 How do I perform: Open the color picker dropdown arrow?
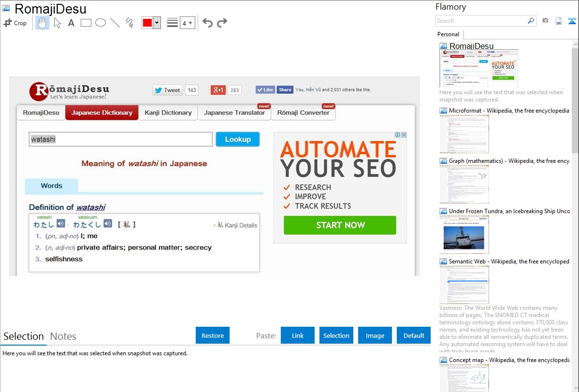point(157,23)
